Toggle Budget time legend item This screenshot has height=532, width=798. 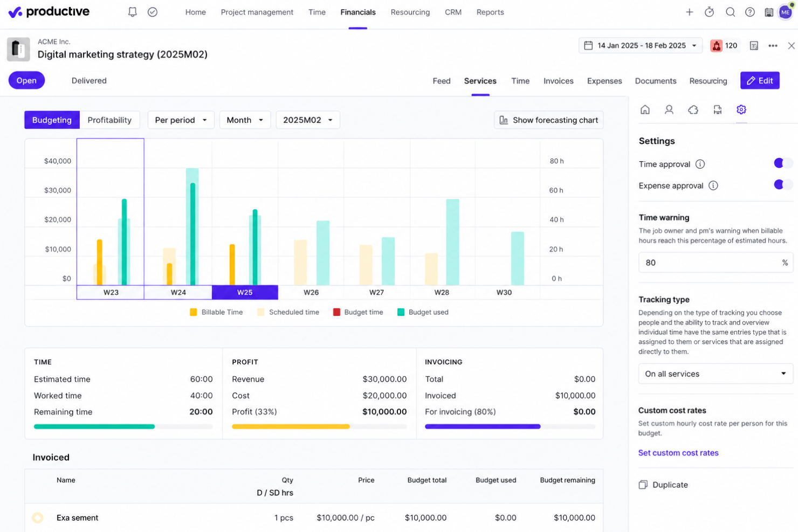click(358, 312)
